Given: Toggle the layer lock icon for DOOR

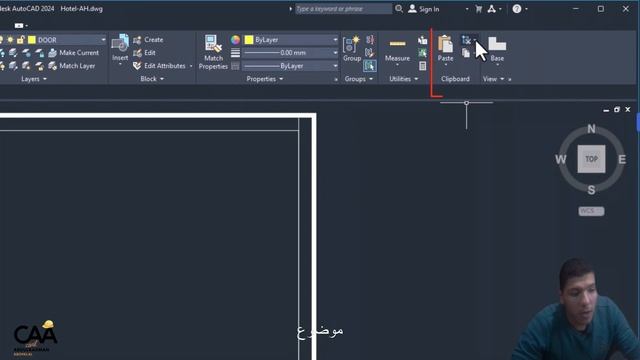Looking at the screenshot, I should (20, 40).
